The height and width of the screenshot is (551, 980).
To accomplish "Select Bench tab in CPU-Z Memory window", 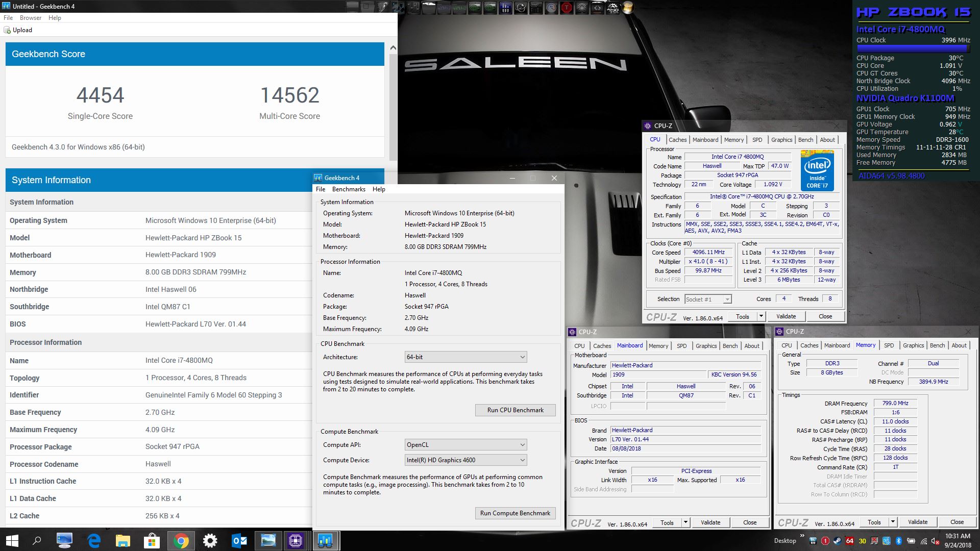I will pos(937,345).
